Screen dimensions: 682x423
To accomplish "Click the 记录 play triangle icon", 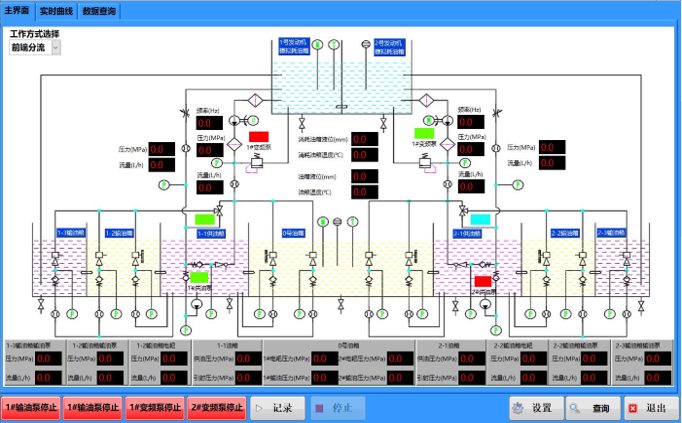I will tap(259, 408).
